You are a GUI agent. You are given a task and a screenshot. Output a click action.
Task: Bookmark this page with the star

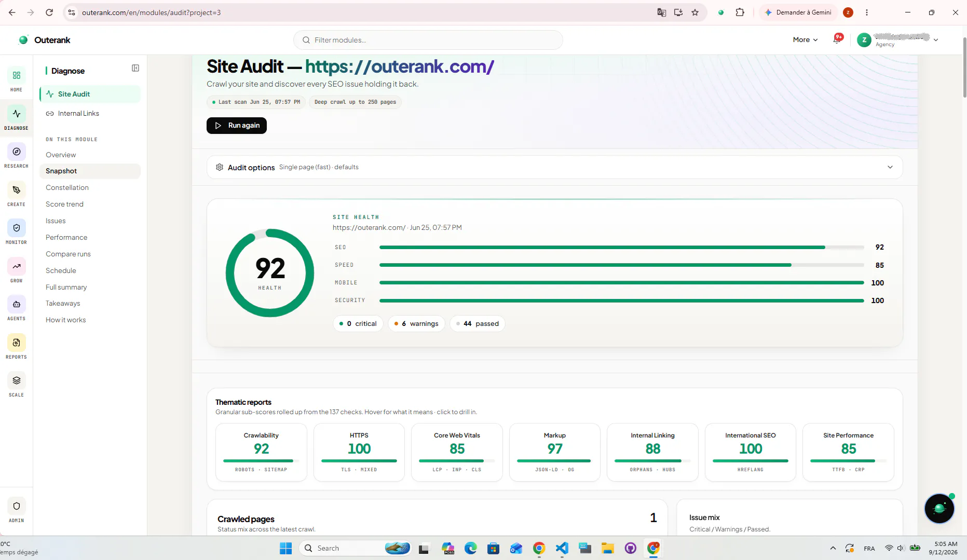[x=695, y=12]
